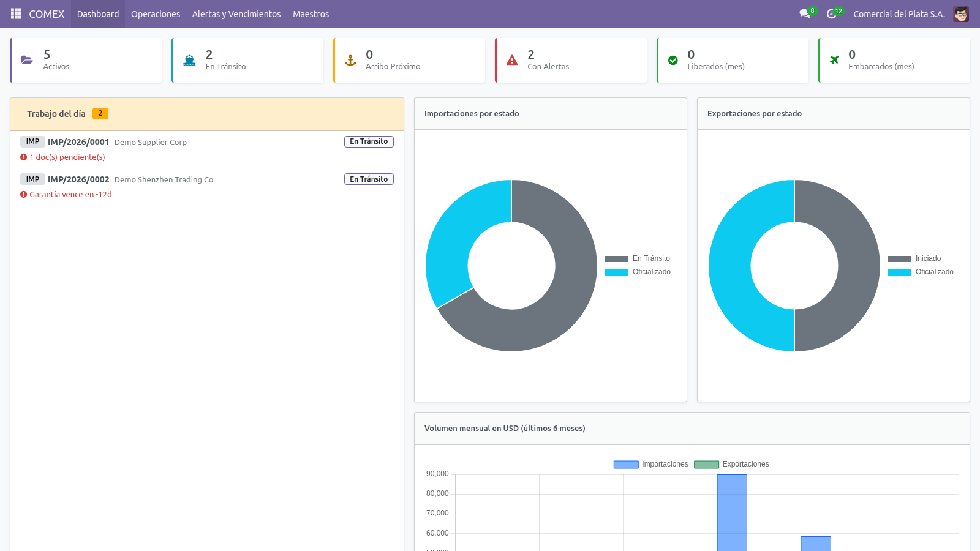Open the apps grid menu icon

click(x=16, y=13)
